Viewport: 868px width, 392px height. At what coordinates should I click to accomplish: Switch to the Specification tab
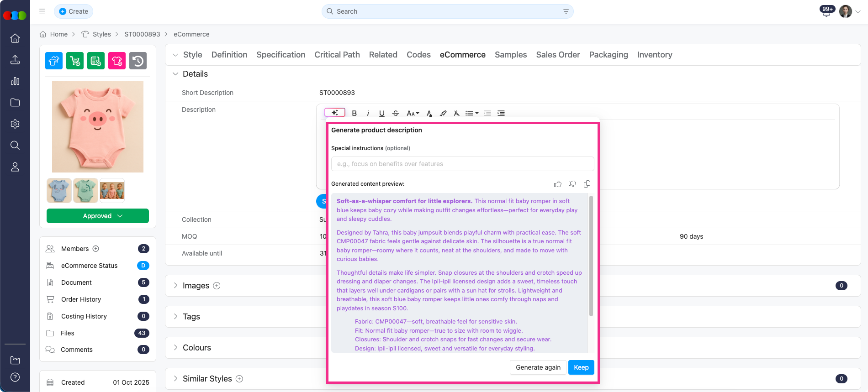coord(281,55)
